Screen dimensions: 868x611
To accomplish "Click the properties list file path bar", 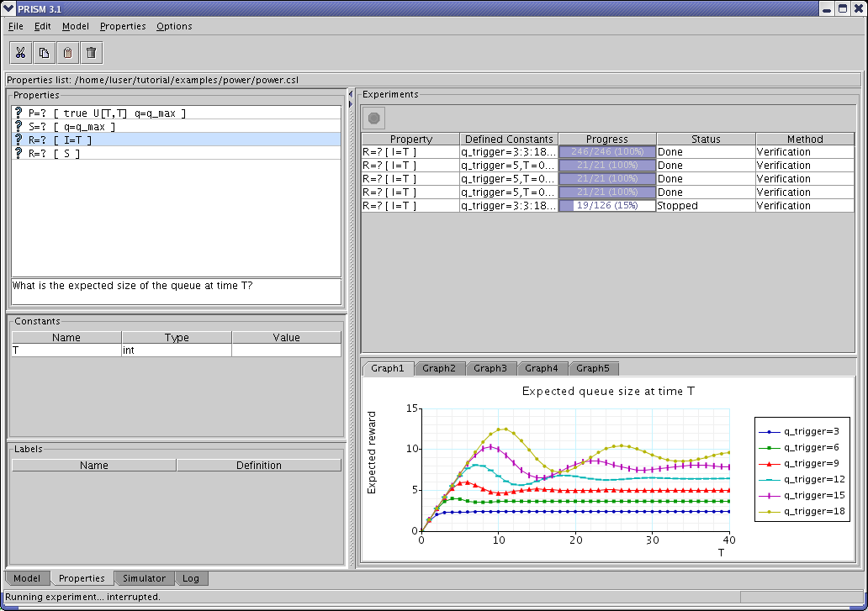I will pyautogui.click(x=433, y=80).
